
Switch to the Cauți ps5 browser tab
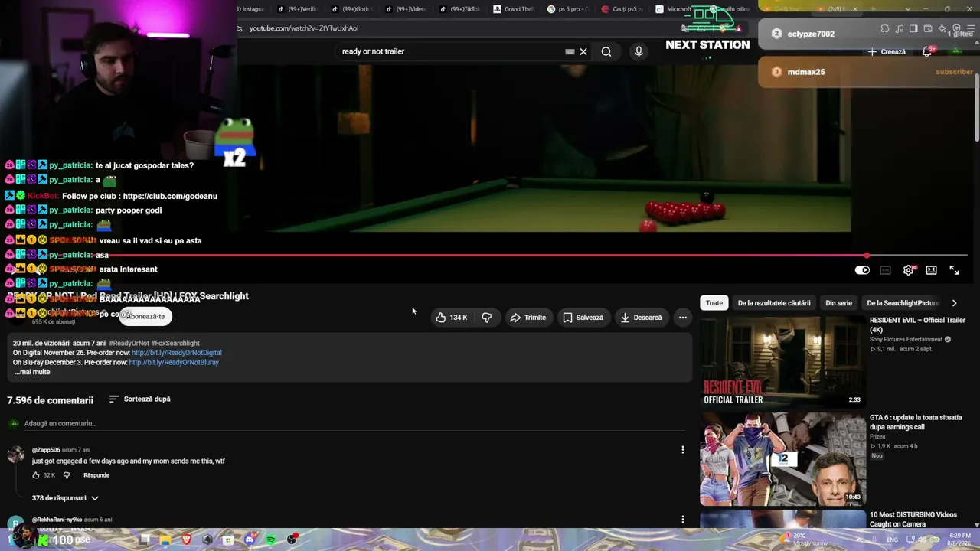tap(621, 9)
